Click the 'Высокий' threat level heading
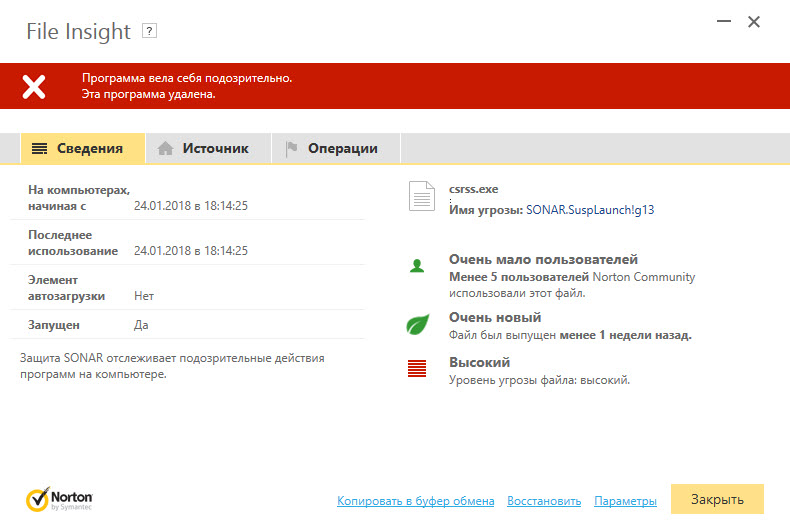 click(480, 362)
